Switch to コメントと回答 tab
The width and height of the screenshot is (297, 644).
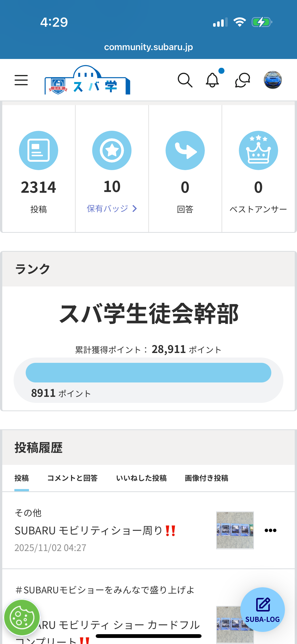pos(72,478)
